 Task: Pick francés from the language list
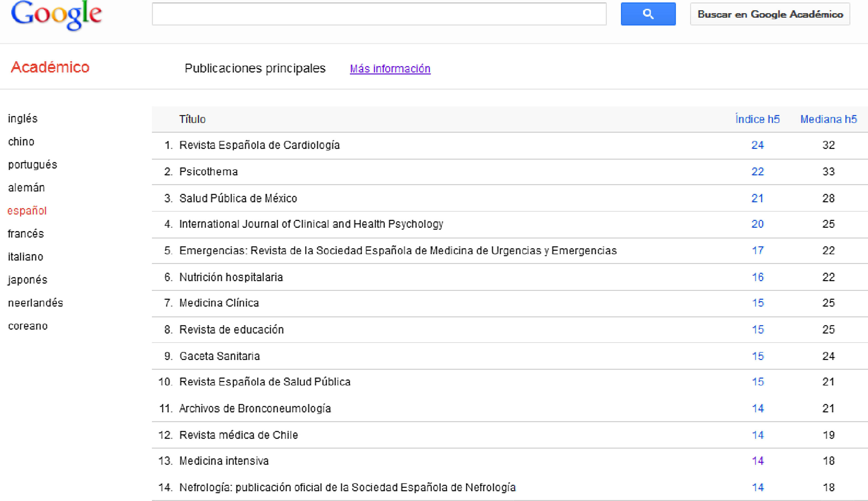pyautogui.click(x=26, y=234)
